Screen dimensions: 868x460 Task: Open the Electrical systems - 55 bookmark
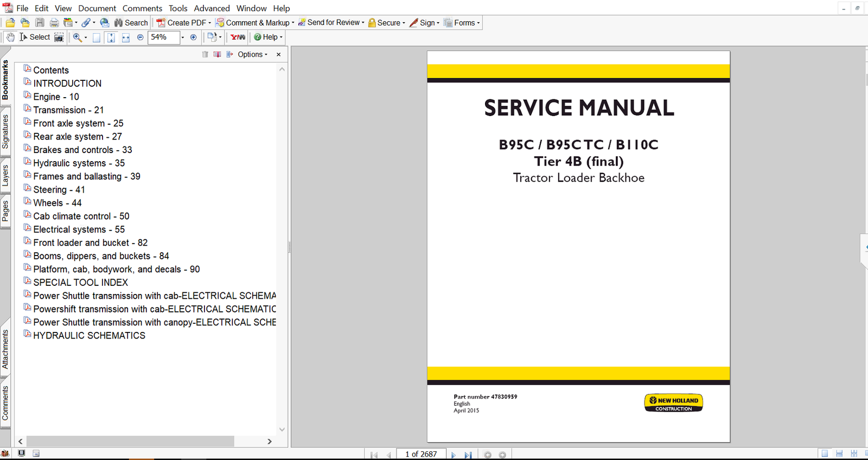[x=79, y=229]
